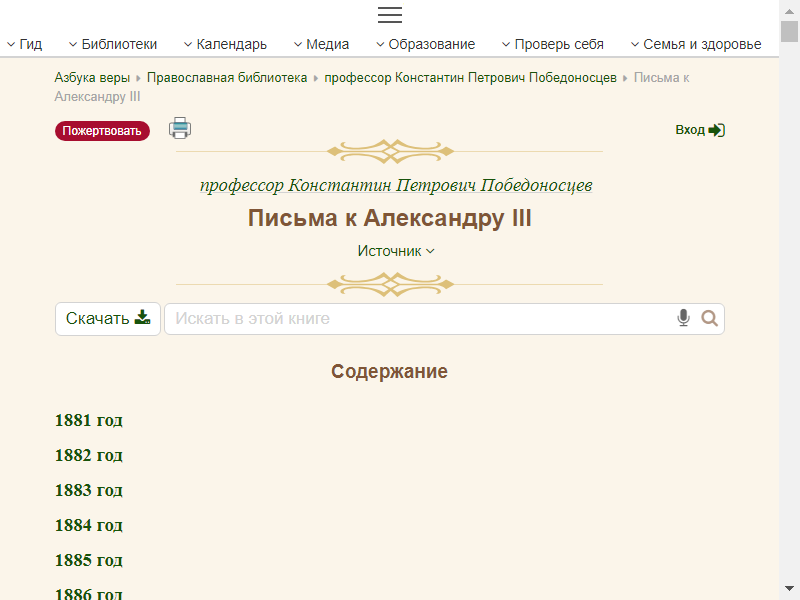800x600 pixels.
Task: Open the 1881 год chapter
Action: [89, 420]
